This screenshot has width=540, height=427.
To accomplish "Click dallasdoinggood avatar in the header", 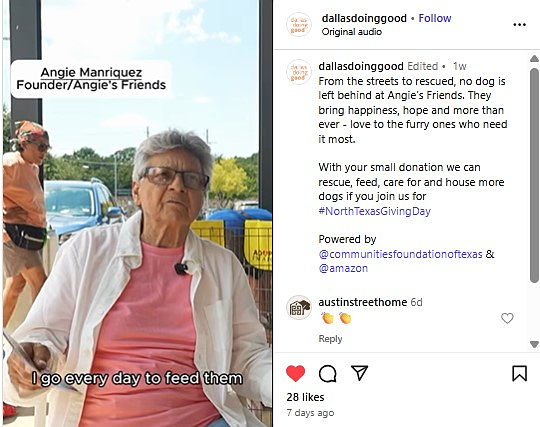I will coord(299,25).
